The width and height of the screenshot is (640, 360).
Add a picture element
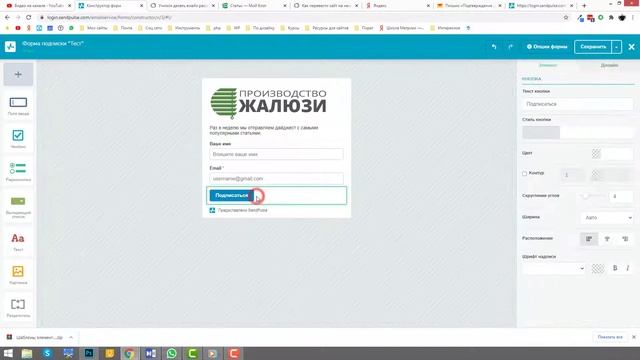click(x=18, y=275)
